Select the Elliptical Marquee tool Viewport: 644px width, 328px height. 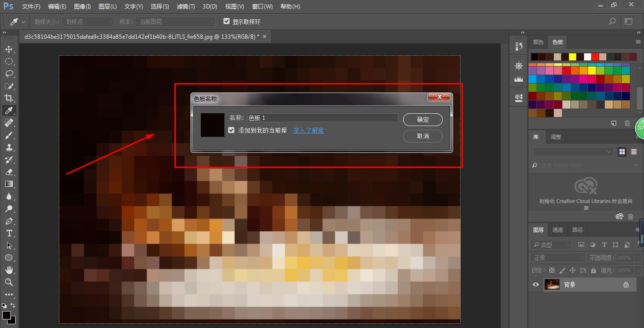click(8, 61)
